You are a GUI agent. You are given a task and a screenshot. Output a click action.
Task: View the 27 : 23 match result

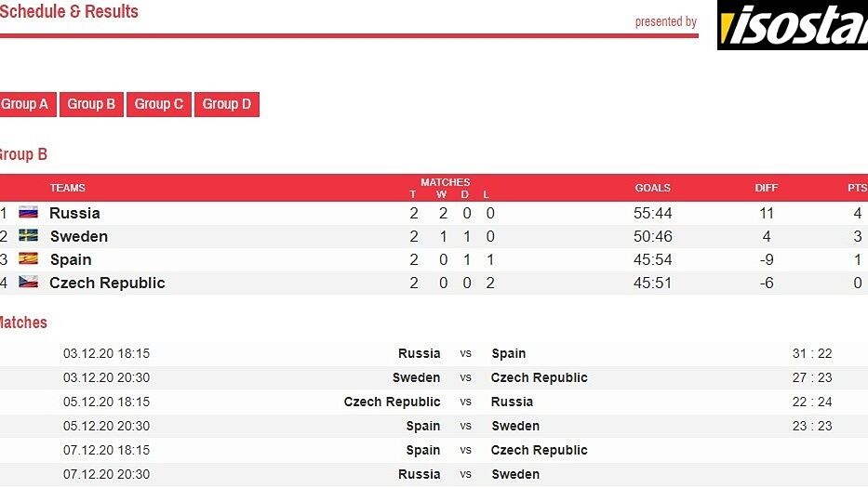pyautogui.click(x=811, y=377)
